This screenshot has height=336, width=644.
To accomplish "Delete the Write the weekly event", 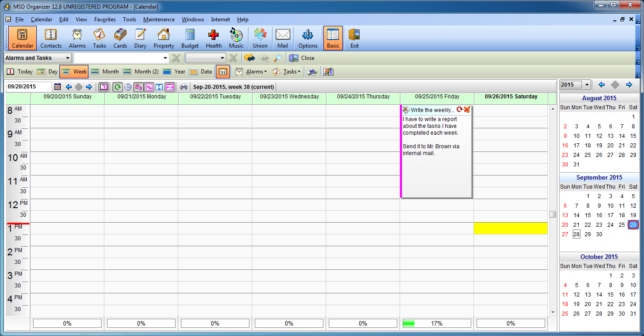I will click(x=467, y=110).
